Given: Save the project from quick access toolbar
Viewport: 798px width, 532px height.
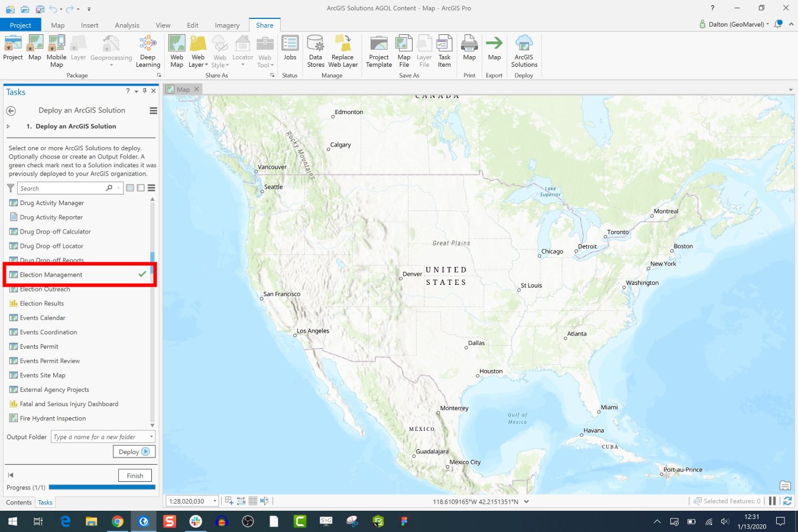Looking at the screenshot, I should (40, 9).
